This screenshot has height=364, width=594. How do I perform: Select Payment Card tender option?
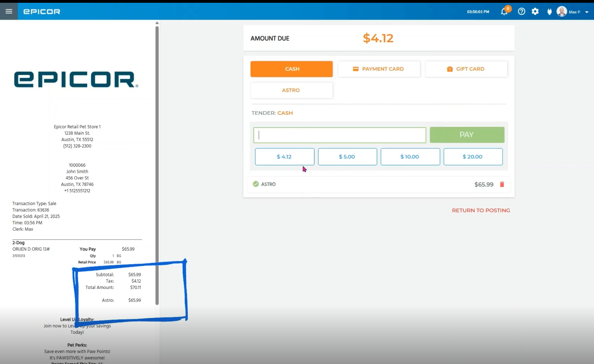coord(379,69)
